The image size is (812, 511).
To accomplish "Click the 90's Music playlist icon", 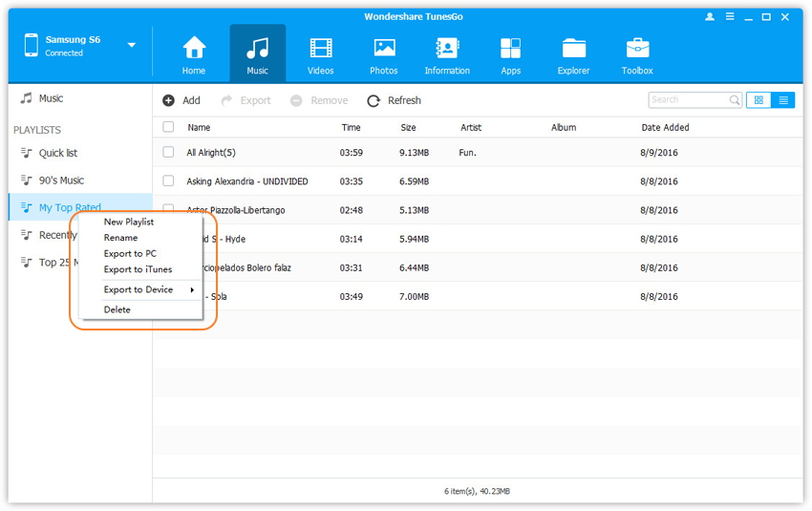I will click(26, 180).
